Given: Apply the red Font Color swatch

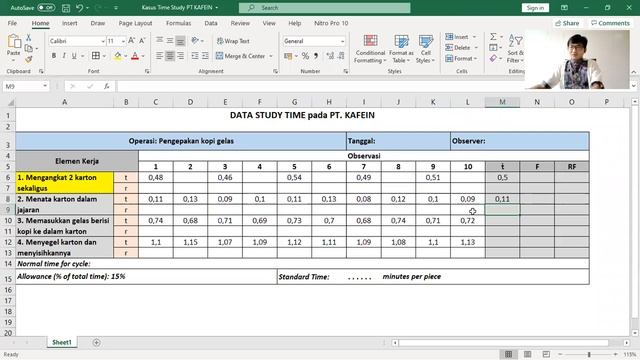Looking at the screenshot, I should pyautogui.click(x=135, y=56).
